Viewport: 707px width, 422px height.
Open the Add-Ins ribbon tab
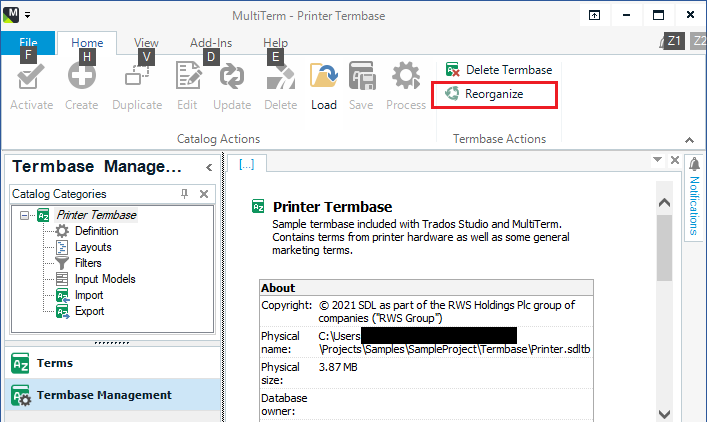211,43
